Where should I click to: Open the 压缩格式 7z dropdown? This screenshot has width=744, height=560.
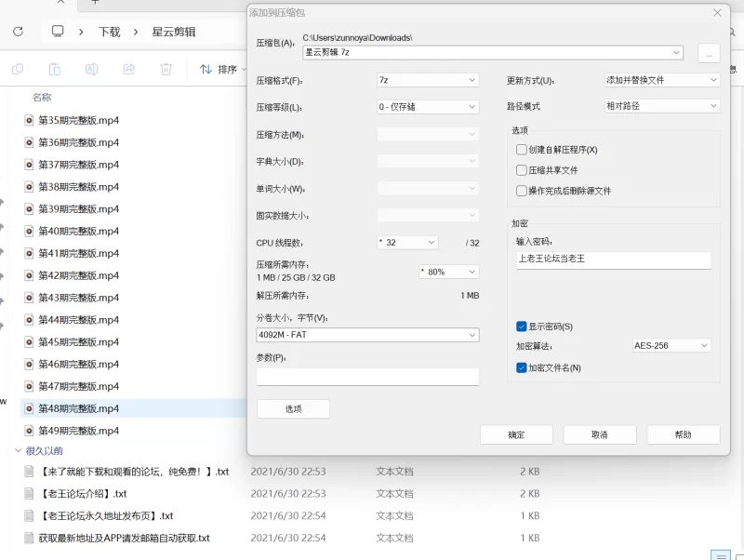click(428, 80)
